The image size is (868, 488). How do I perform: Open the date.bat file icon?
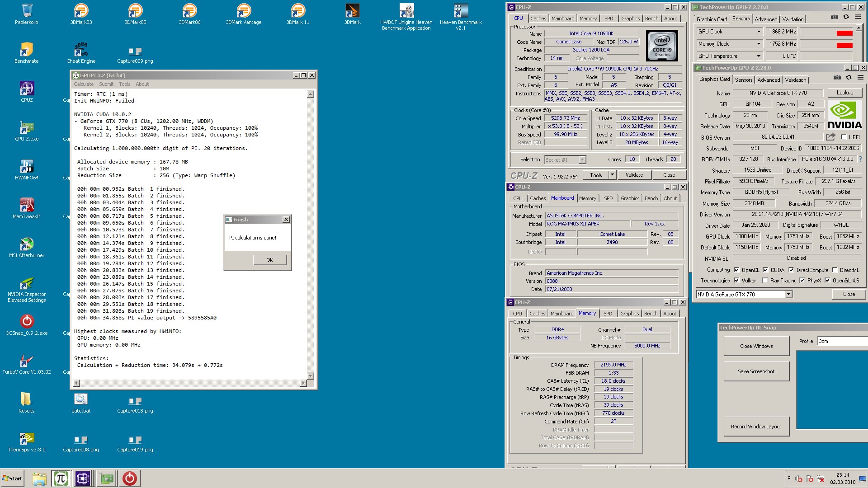[x=81, y=402]
